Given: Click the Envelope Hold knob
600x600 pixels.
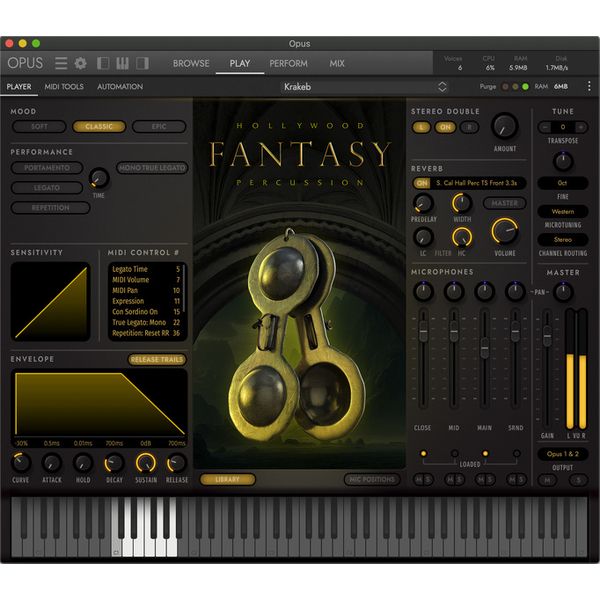Looking at the screenshot, I should tap(83, 463).
